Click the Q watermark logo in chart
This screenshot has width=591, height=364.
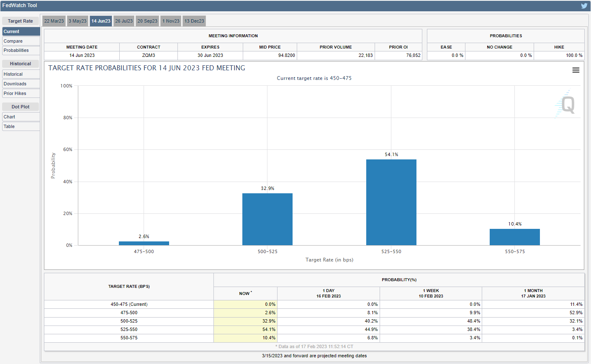(567, 104)
